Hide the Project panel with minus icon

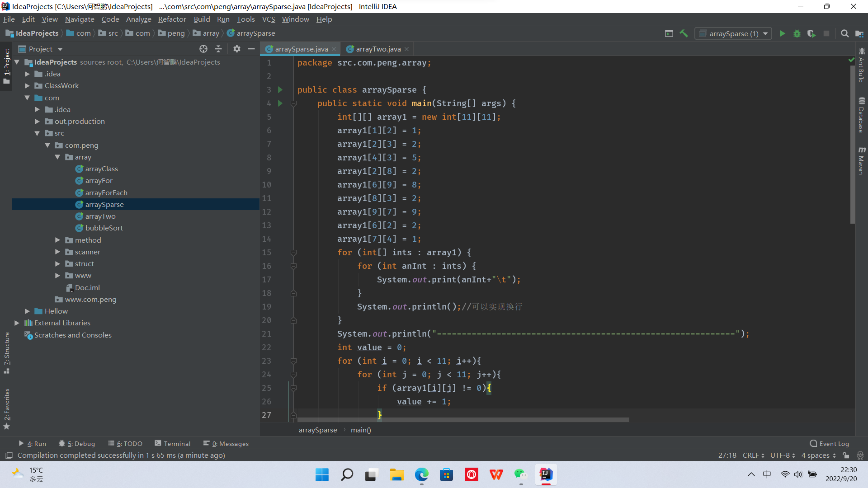(x=251, y=49)
